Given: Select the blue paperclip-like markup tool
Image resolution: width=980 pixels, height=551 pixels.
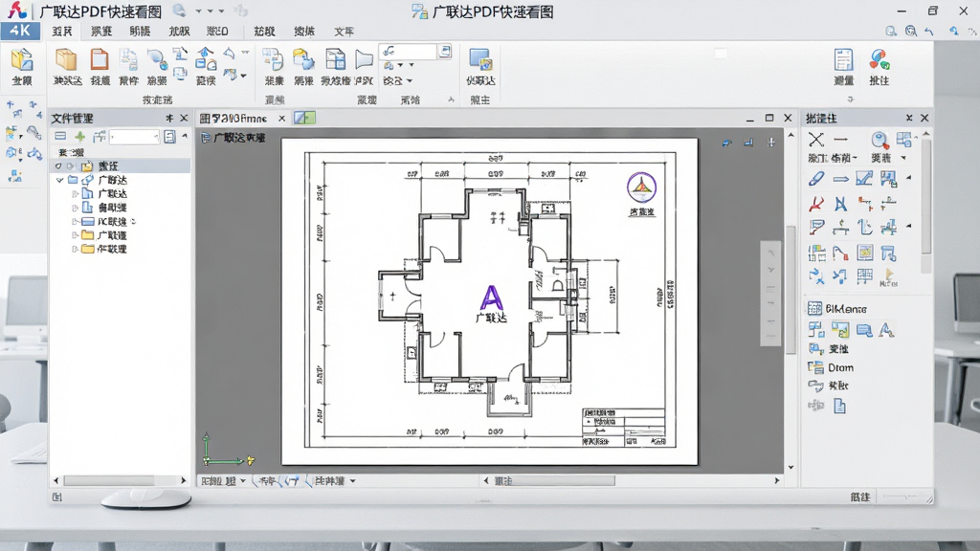Looking at the screenshot, I should (815, 179).
